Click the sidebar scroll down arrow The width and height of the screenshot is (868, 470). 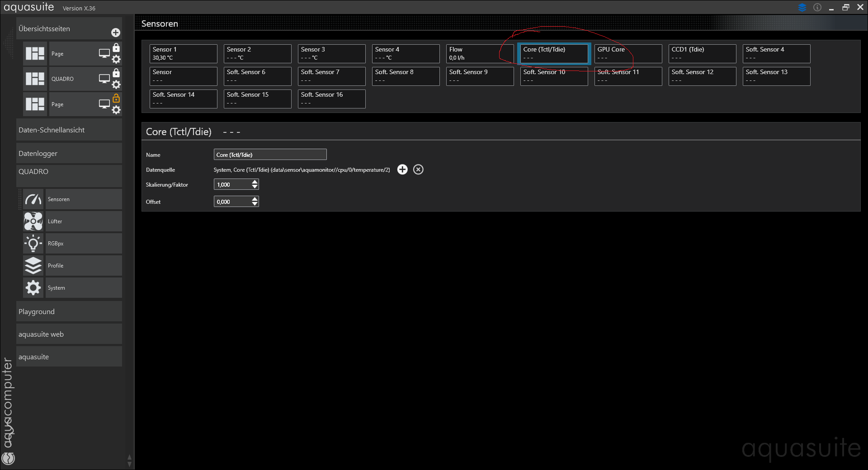coord(130,464)
